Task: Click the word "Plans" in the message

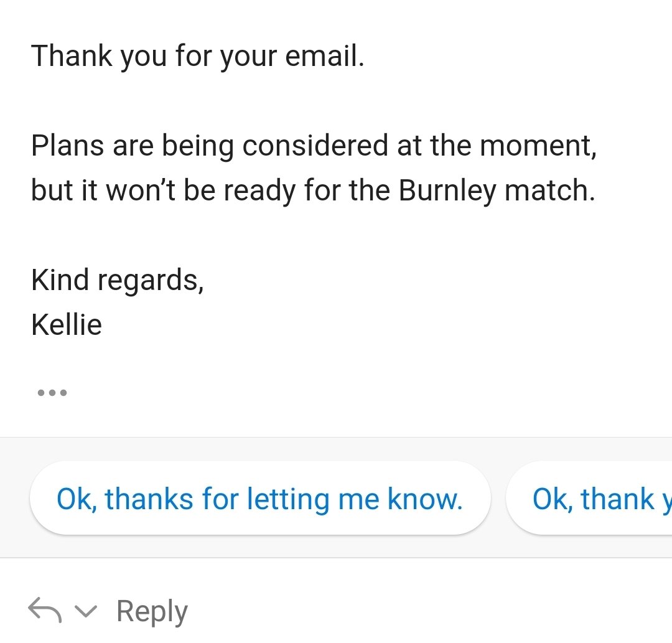Action: (67, 146)
